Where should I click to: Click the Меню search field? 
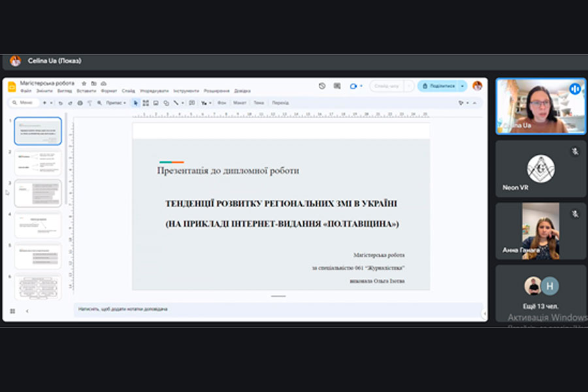[24, 103]
